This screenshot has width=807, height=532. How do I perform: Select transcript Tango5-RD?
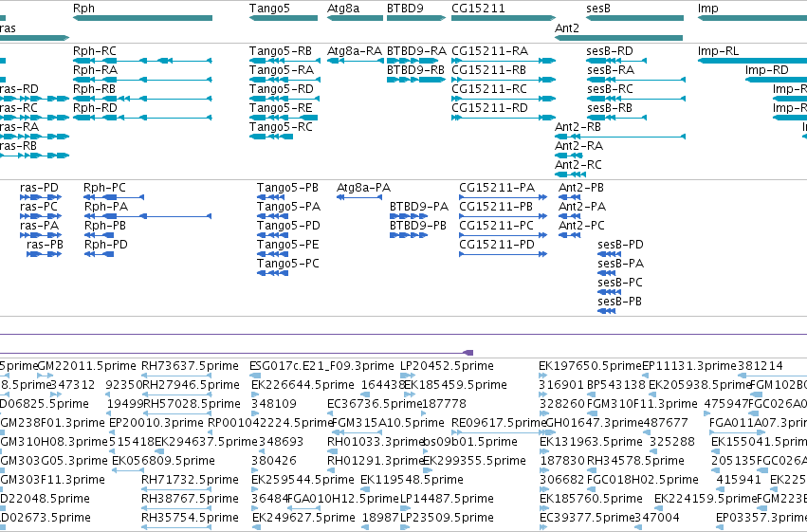[284, 99]
